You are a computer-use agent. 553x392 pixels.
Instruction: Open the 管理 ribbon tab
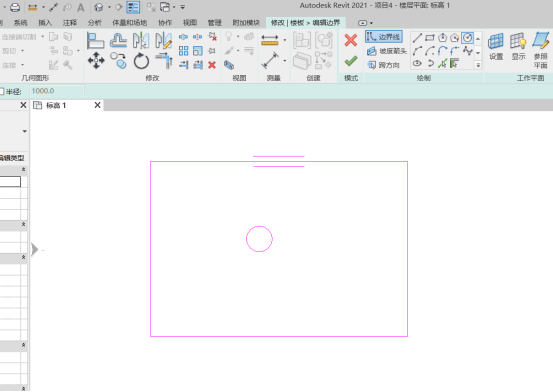click(214, 23)
